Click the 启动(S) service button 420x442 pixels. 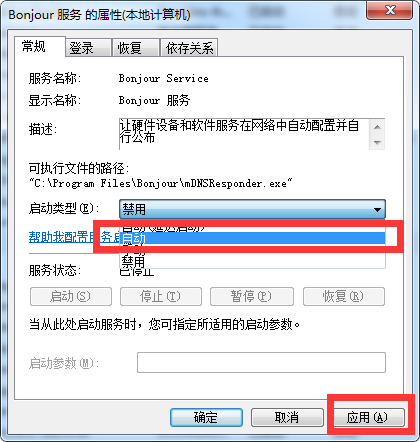point(71,296)
